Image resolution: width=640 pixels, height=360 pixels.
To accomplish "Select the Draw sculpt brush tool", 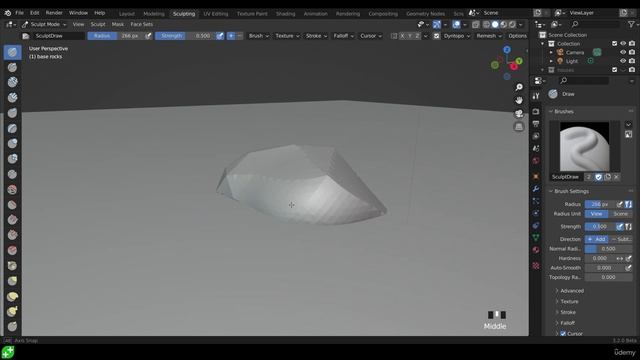I will tap(12, 52).
